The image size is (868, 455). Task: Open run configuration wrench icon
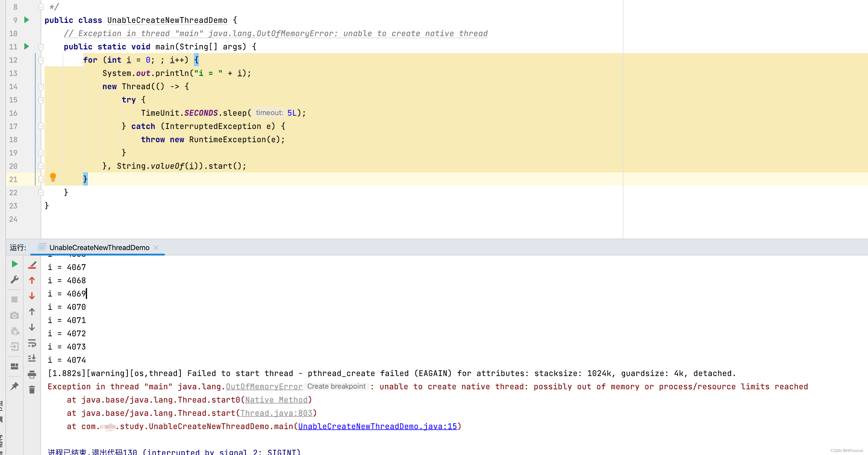pyautogui.click(x=14, y=280)
